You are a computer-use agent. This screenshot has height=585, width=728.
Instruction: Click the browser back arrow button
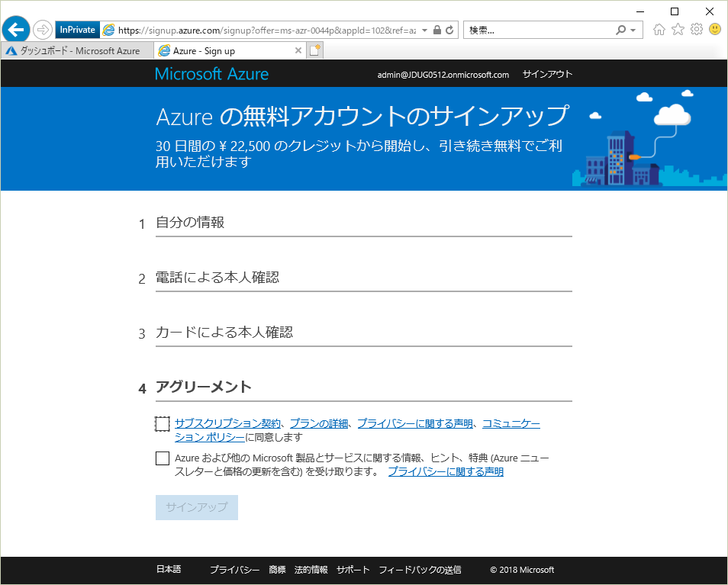[16, 30]
